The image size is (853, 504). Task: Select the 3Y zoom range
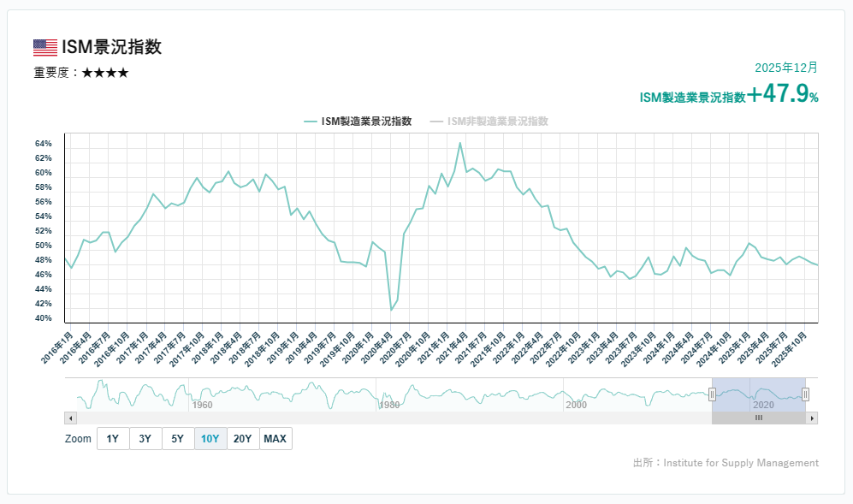coord(145,438)
